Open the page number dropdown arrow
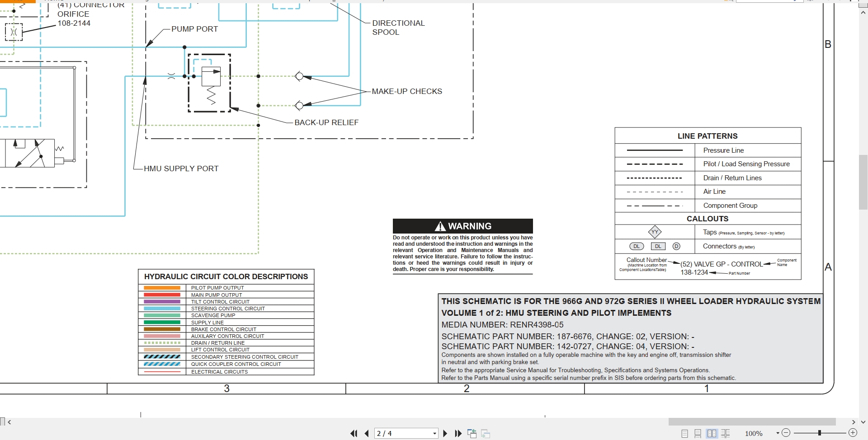Viewport: 868px width, 440px height. 434,434
